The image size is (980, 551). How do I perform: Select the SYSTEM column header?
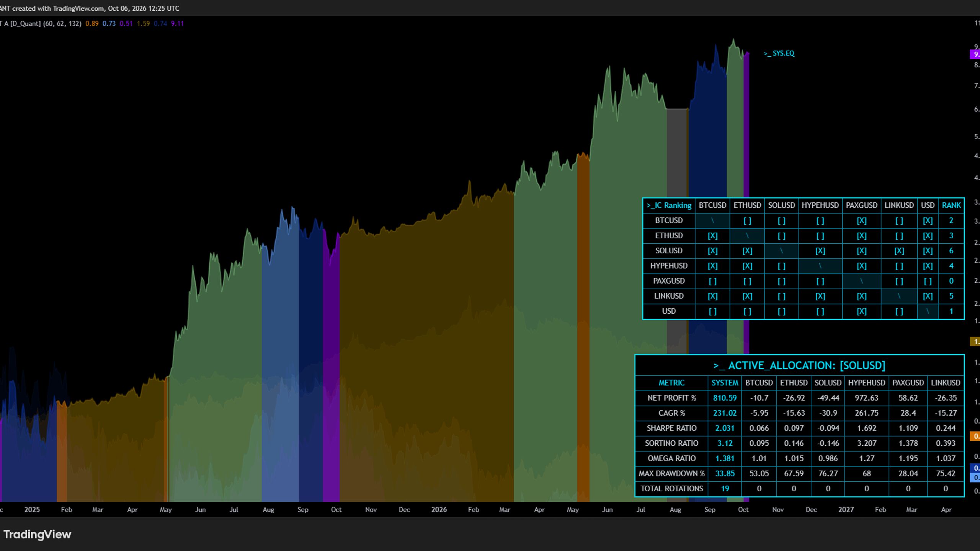[725, 383]
